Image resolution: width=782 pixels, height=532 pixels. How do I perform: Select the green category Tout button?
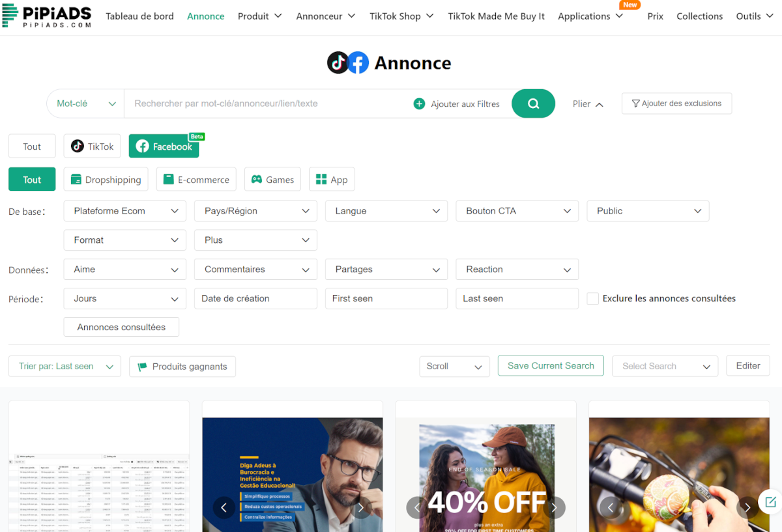32,180
